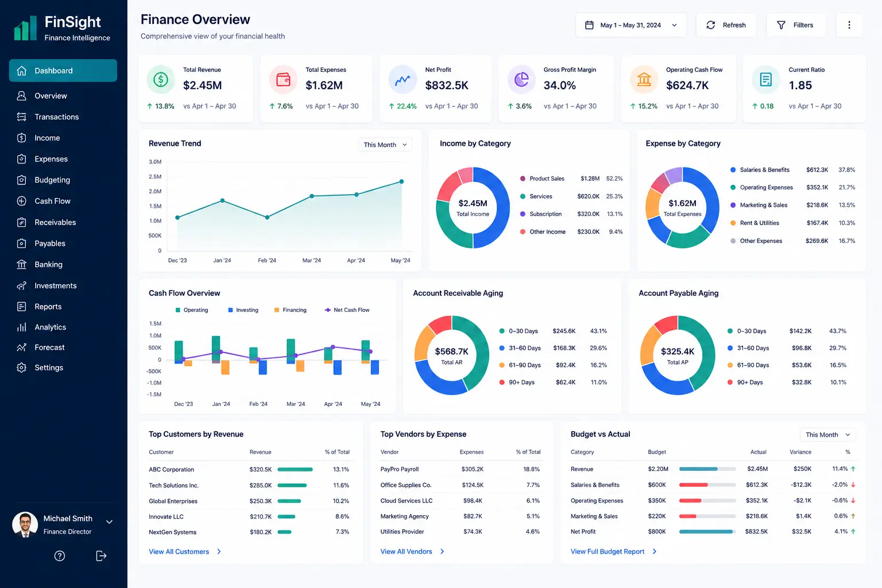This screenshot has height=588, width=882.
Task: Click the Analytics bars icon in sidebar
Action: [x=22, y=327]
